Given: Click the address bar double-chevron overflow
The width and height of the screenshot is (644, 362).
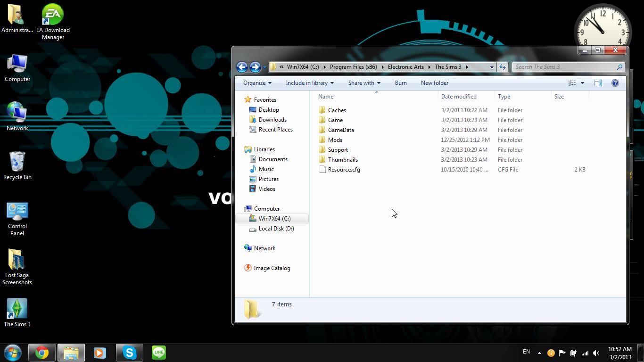Looking at the screenshot, I should [281, 67].
